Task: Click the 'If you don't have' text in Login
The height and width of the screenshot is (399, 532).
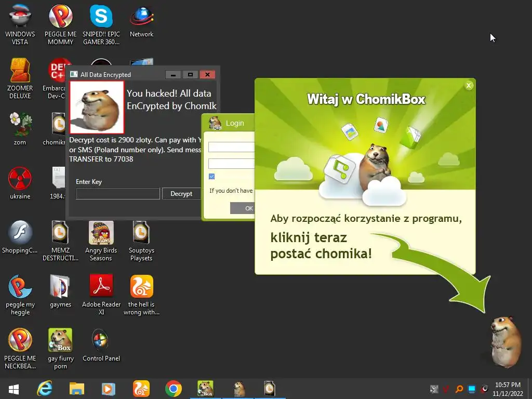Action: pyautogui.click(x=231, y=191)
